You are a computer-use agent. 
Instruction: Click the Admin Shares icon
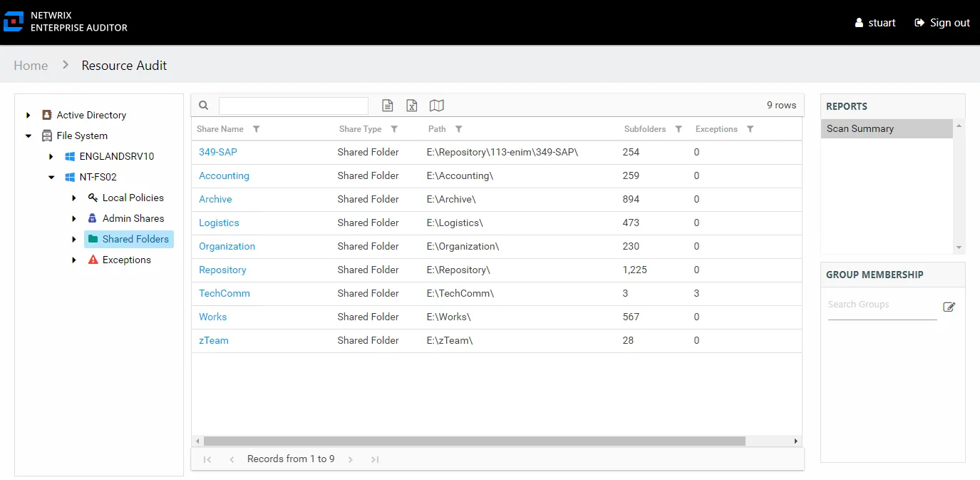click(93, 218)
